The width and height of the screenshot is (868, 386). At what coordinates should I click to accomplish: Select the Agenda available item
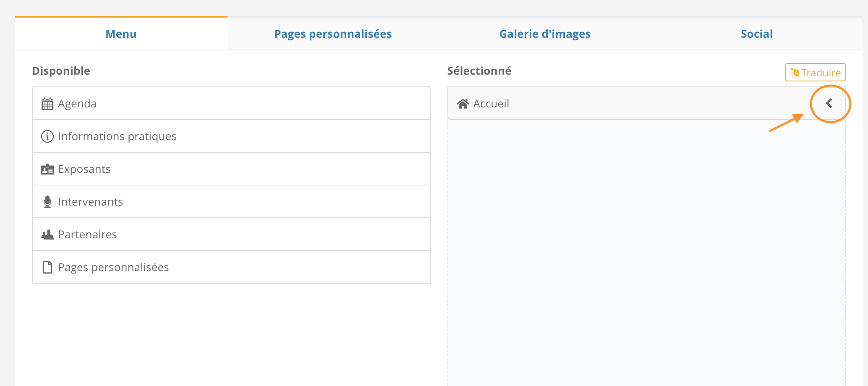tap(231, 104)
